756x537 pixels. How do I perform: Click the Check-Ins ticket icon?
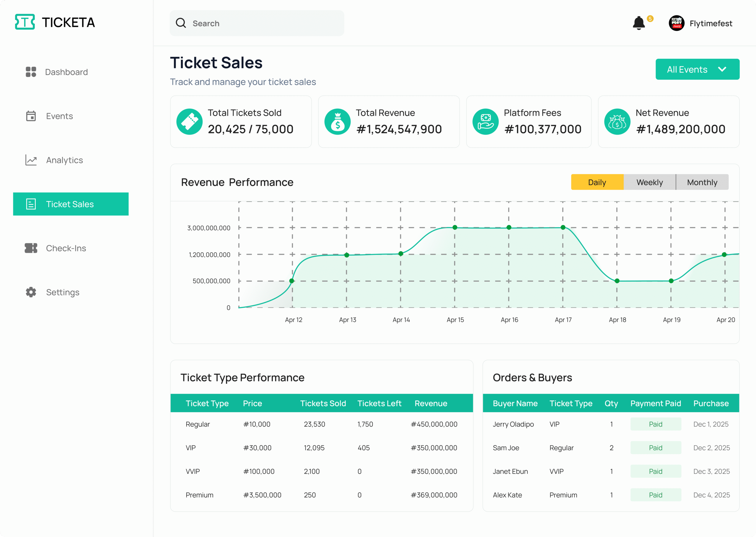[31, 248]
